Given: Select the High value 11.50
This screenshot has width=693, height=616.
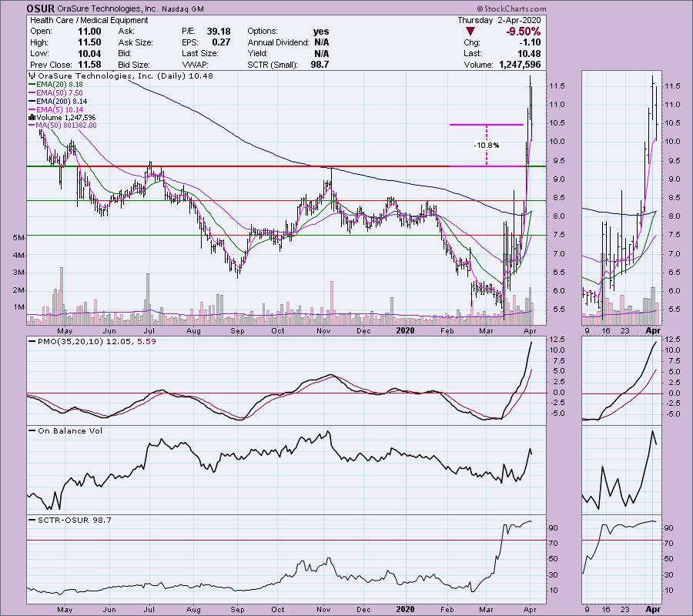Looking at the screenshot, I should 90,42.
